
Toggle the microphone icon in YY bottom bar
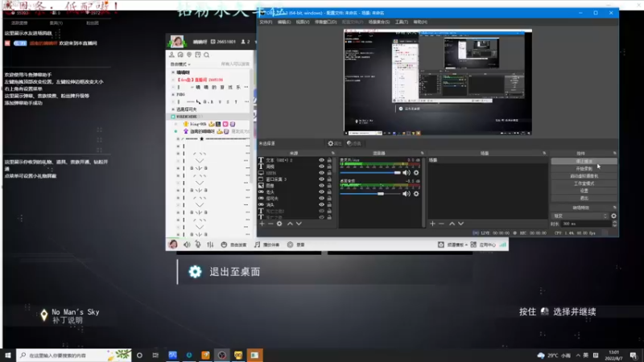(198, 245)
